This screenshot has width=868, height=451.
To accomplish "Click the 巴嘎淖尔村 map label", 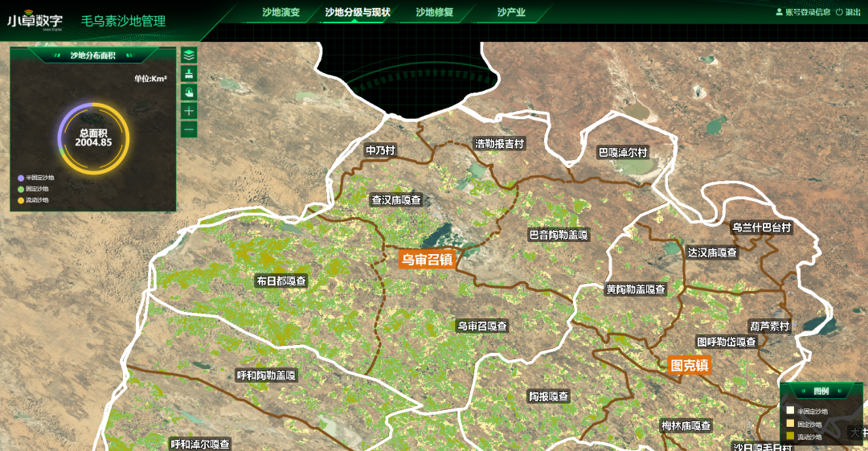I will point(623,153).
